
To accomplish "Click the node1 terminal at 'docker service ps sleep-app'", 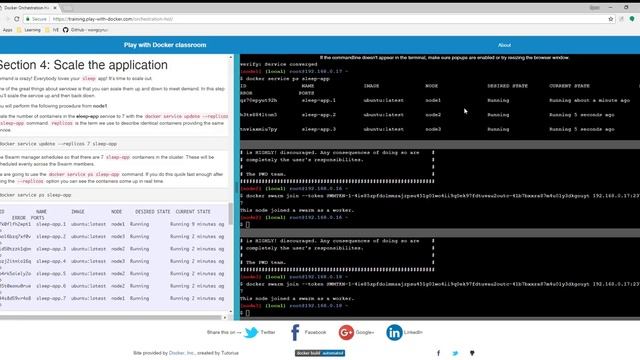I will point(288,79).
